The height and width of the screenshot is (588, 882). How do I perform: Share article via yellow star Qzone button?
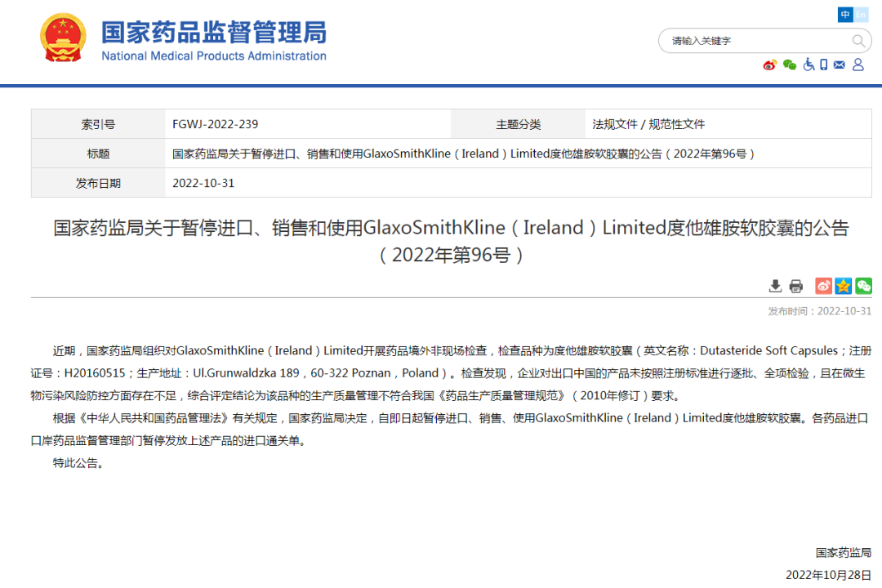843,286
